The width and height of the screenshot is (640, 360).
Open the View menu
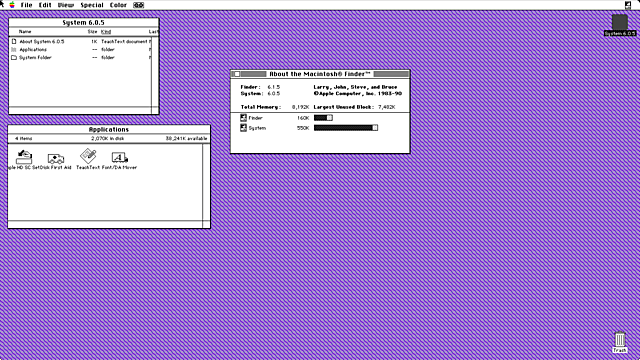click(x=66, y=5)
